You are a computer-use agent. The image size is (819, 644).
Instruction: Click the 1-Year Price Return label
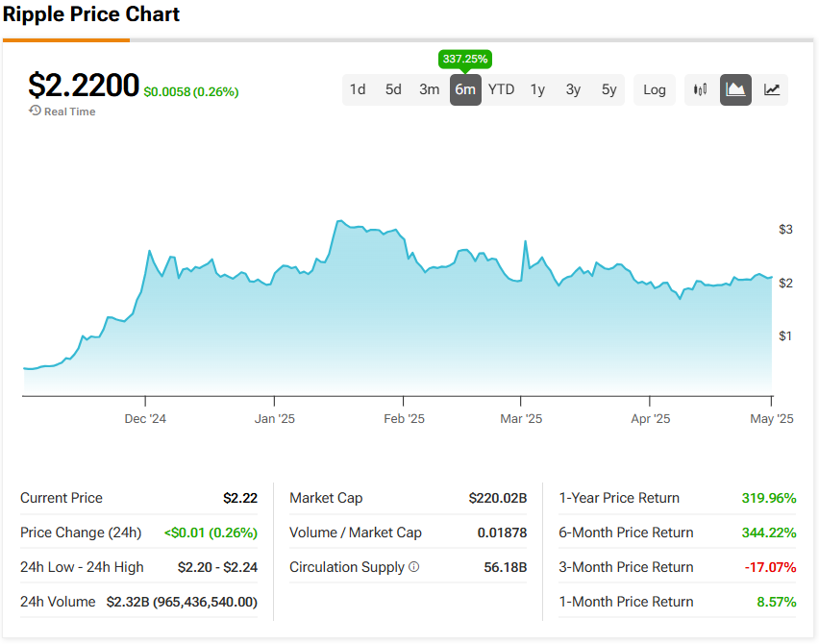click(619, 498)
